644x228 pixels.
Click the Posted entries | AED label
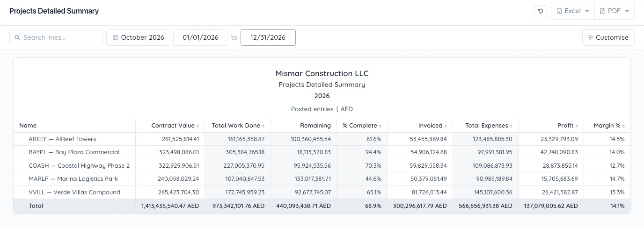[x=322, y=109]
